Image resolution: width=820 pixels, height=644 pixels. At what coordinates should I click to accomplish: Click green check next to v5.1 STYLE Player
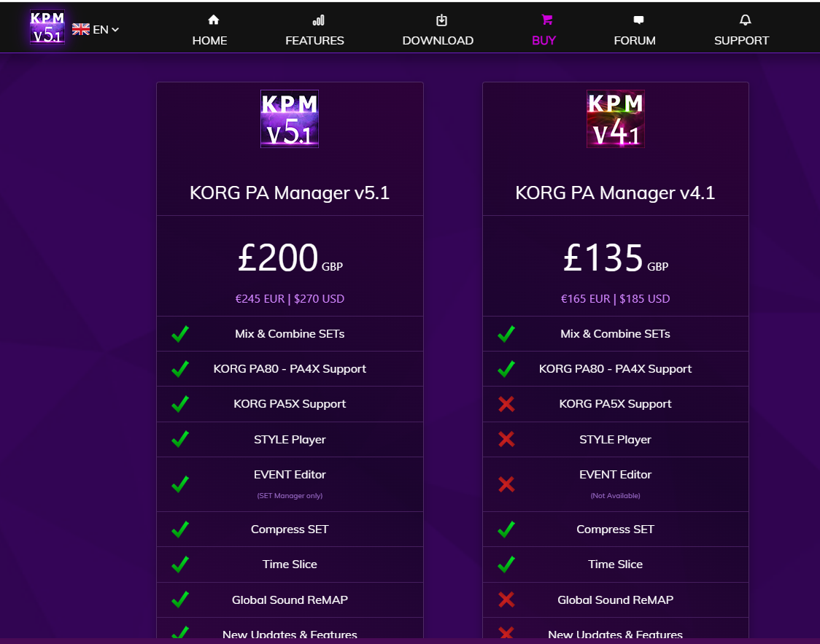click(x=180, y=439)
